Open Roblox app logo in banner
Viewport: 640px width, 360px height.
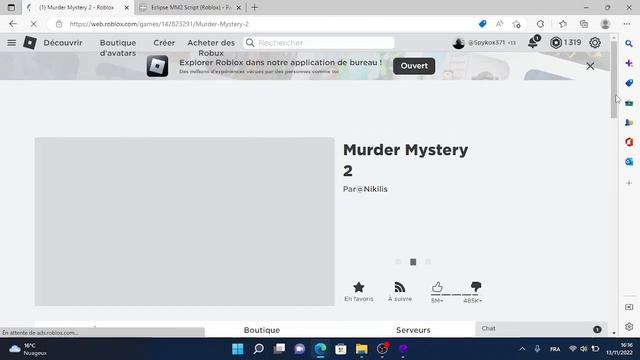click(x=157, y=66)
